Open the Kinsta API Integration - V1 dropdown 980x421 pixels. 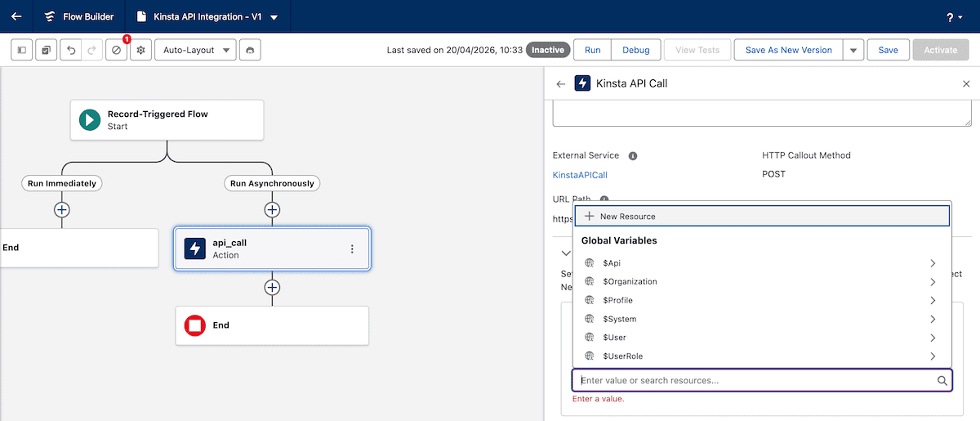274,16
